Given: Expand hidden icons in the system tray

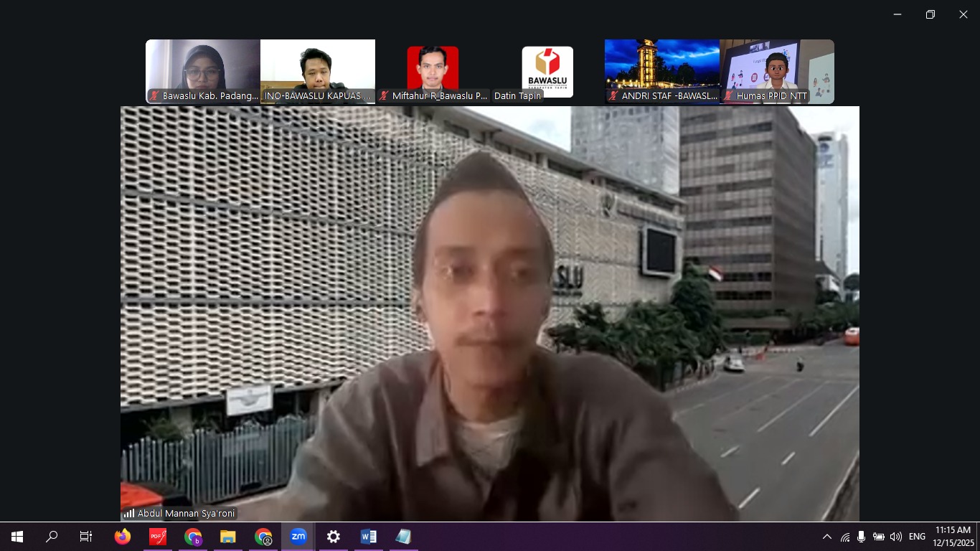Looking at the screenshot, I should click(827, 536).
